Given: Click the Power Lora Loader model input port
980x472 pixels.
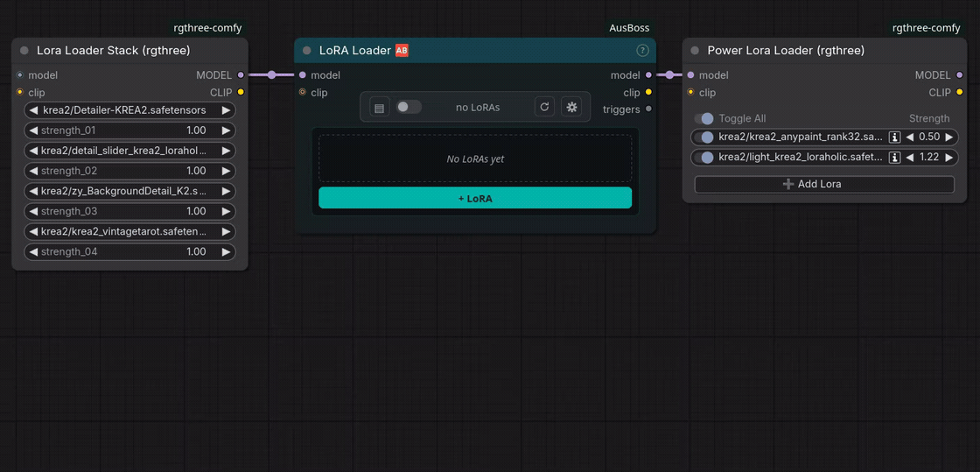Looking at the screenshot, I should click(690, 75).
